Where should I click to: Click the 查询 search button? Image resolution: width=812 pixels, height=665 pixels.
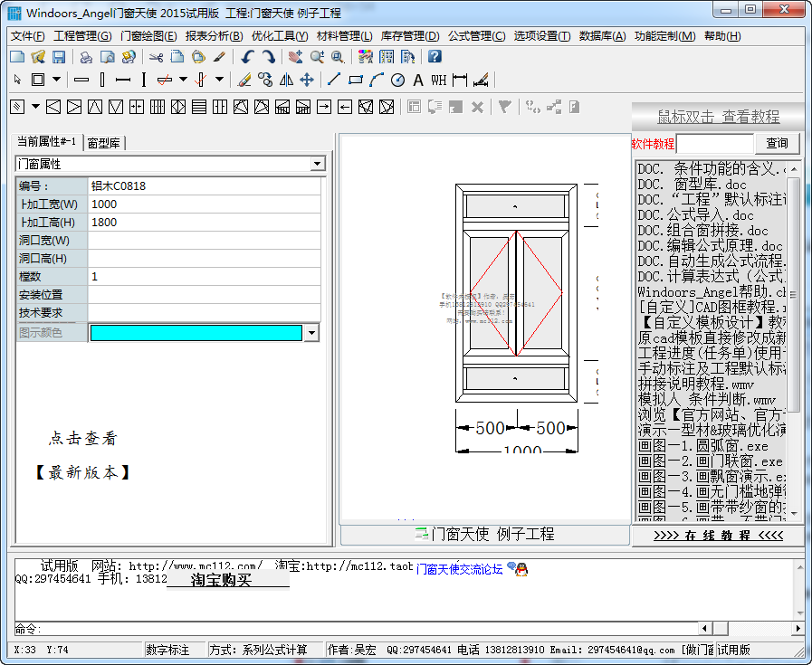[778, 143]
